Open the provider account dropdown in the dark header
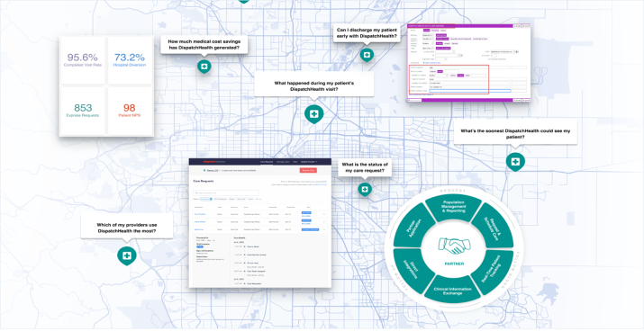 click(309, 162)
